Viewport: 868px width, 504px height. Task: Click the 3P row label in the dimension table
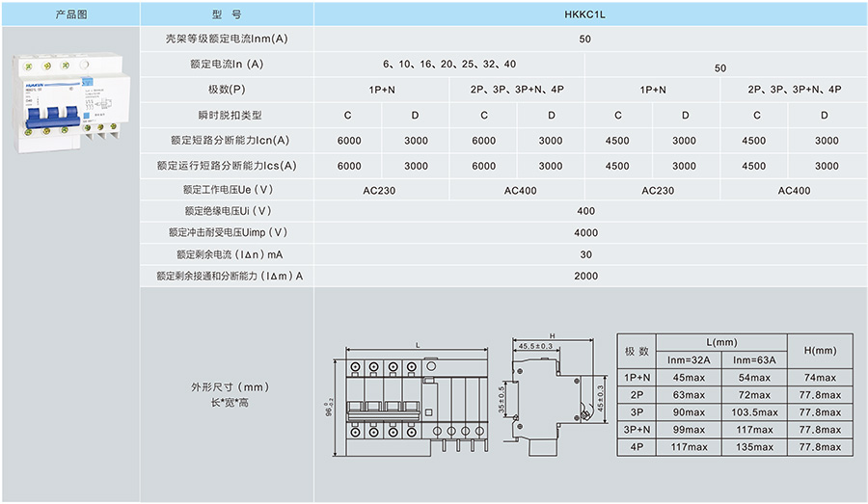coord(637,412)
